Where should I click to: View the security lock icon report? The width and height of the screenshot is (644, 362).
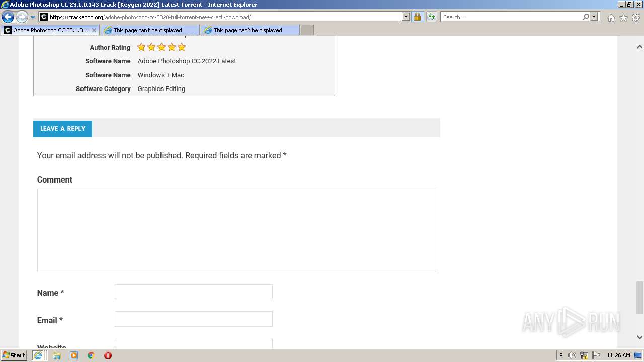pyautogui.click(x=417, y=17)
